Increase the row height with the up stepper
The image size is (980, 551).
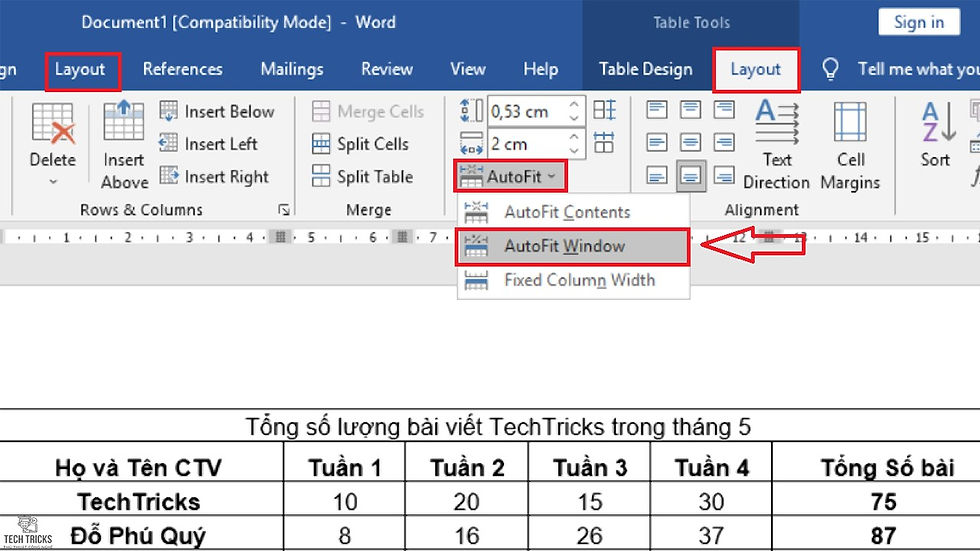coord(574,104)
